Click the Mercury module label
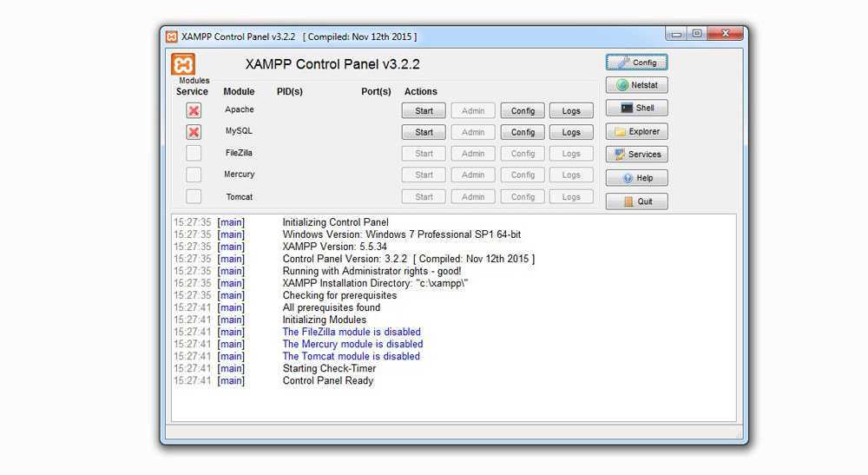 coord(240,174)
